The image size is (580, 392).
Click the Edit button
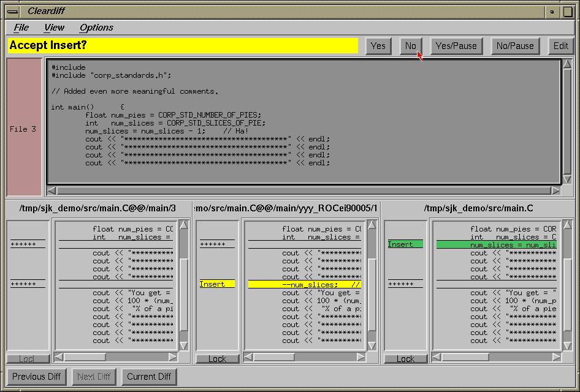(x=560, y=46)
